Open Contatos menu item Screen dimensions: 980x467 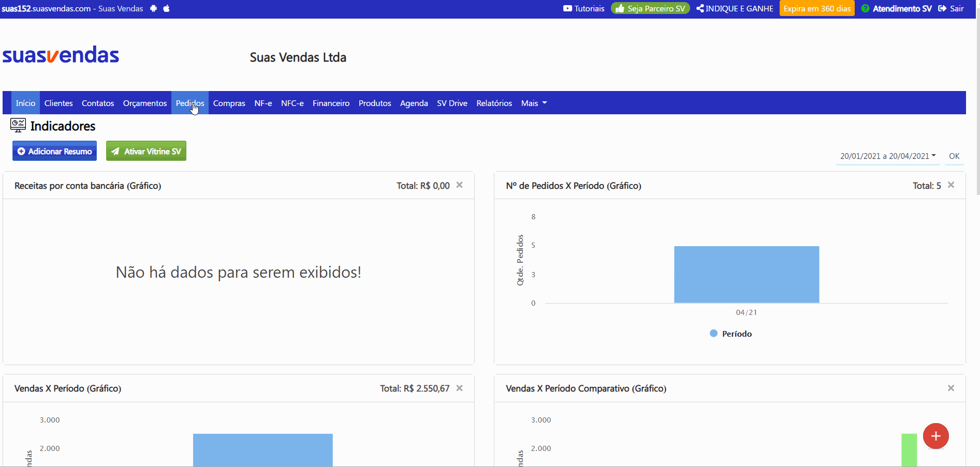(98, 103)
